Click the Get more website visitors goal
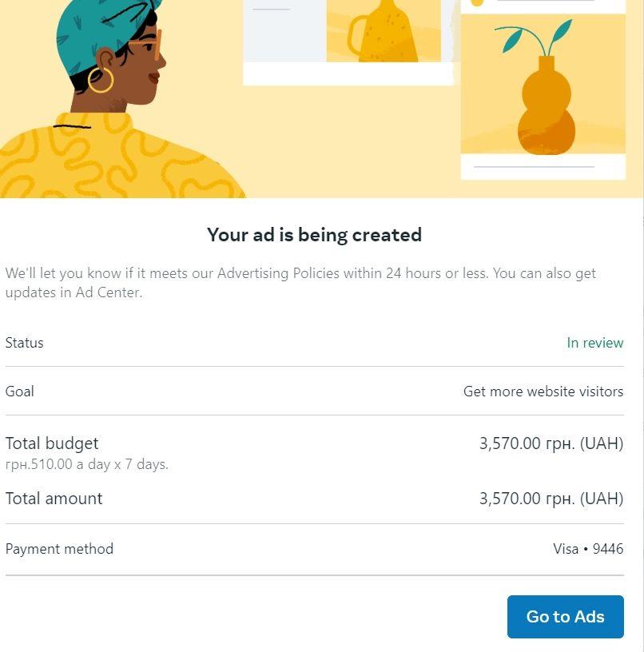Image resolution: width=644 pixels, height=652 pixels. [x=543, y=392]
